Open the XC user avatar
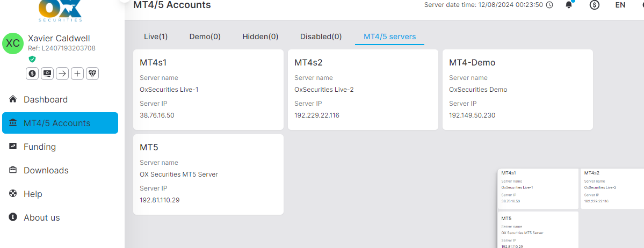644x248 pixels. click(13, 43)
